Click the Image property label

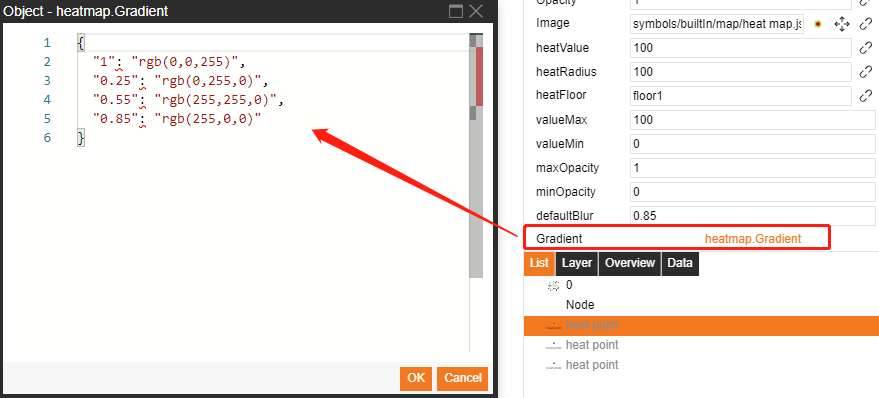[x=553, y=24]
